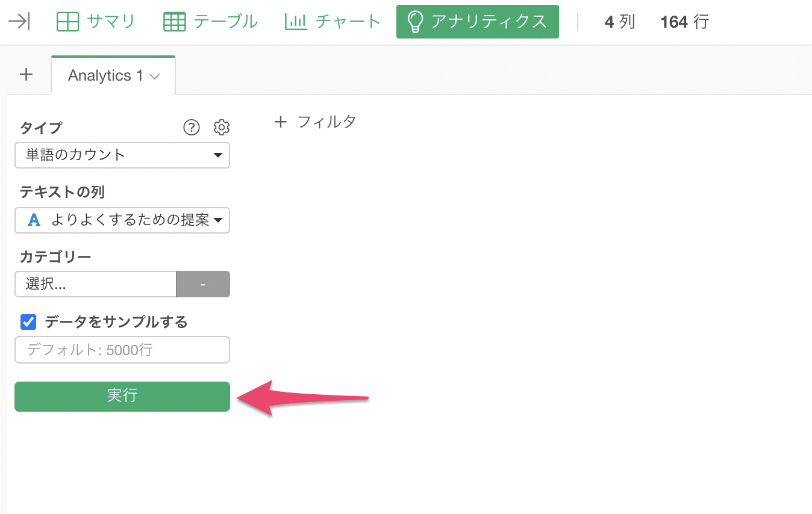The image size is (812, 514).
Task: Click the sample size input デフォルト: 5000行
Action: pos(122,350)
